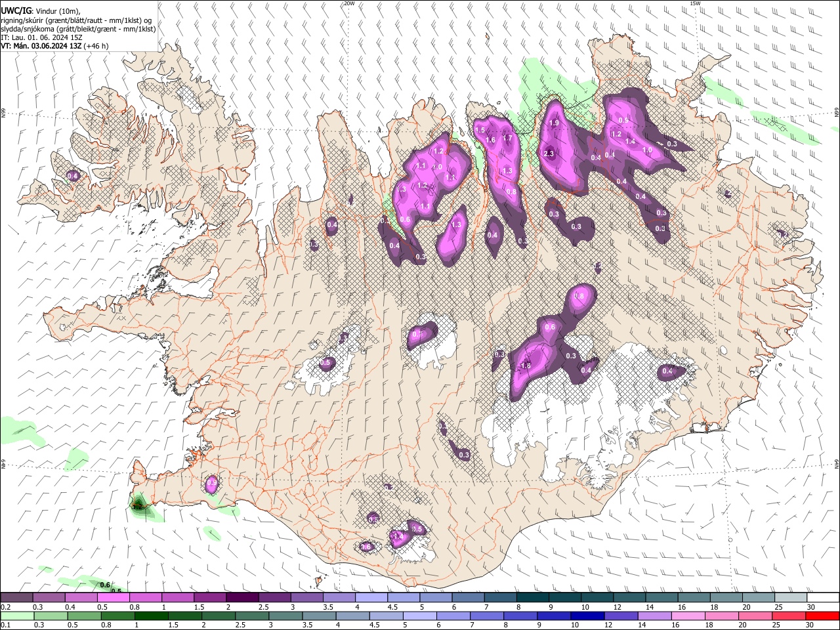Image resolution: width=840 pixels, height=630 pixels.
Task: Pick the palest green '0.1' swatch in rain legend
Action: click(18, 616)
